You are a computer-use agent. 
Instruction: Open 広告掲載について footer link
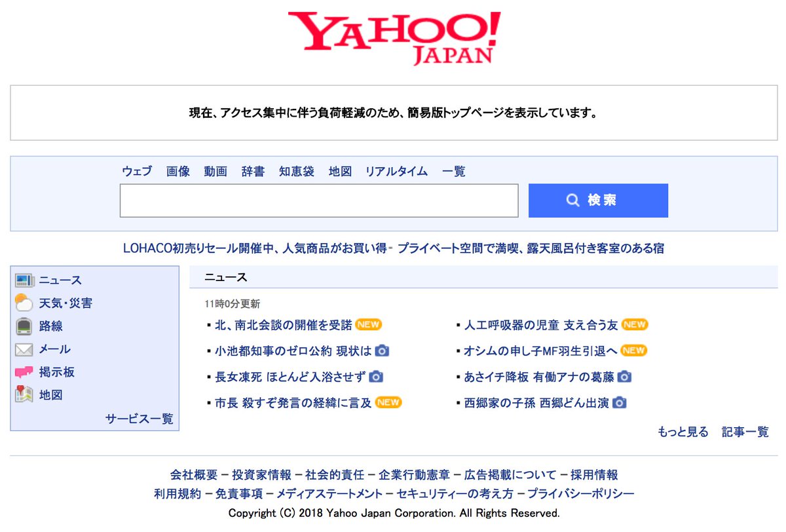click(510, 475)
